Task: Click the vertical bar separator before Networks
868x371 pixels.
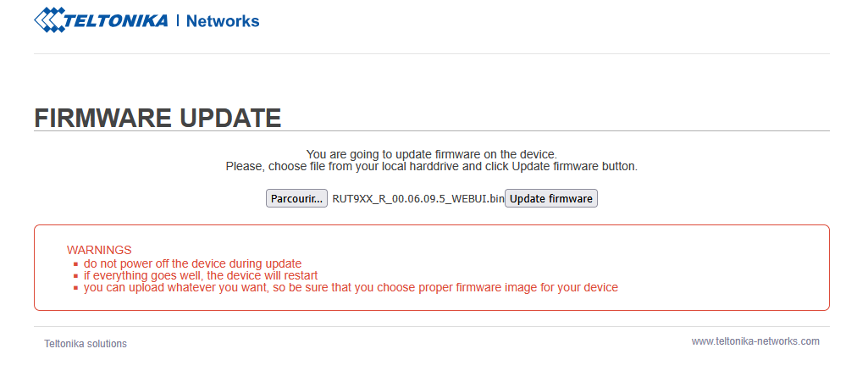Action: pyautogui.click(x=178, y=20)
